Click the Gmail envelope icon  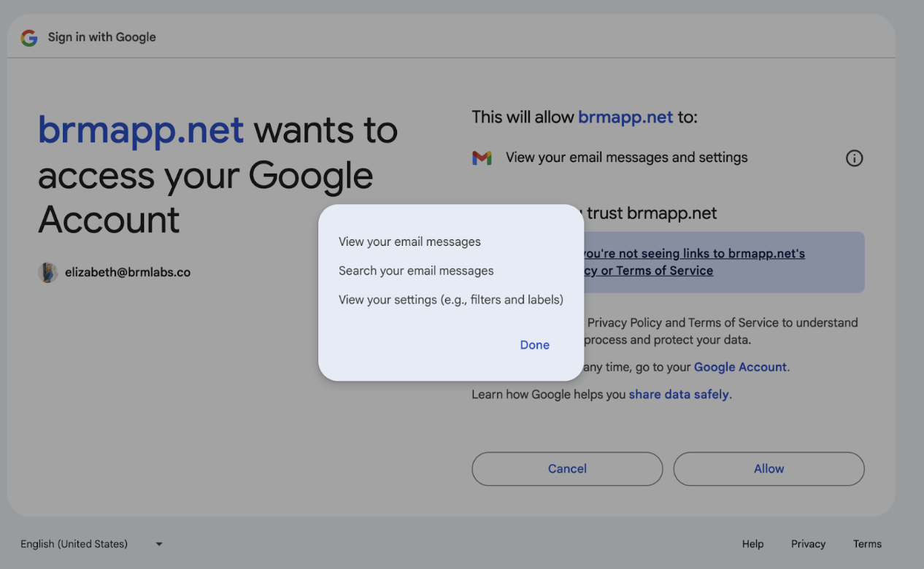(482, 158)
